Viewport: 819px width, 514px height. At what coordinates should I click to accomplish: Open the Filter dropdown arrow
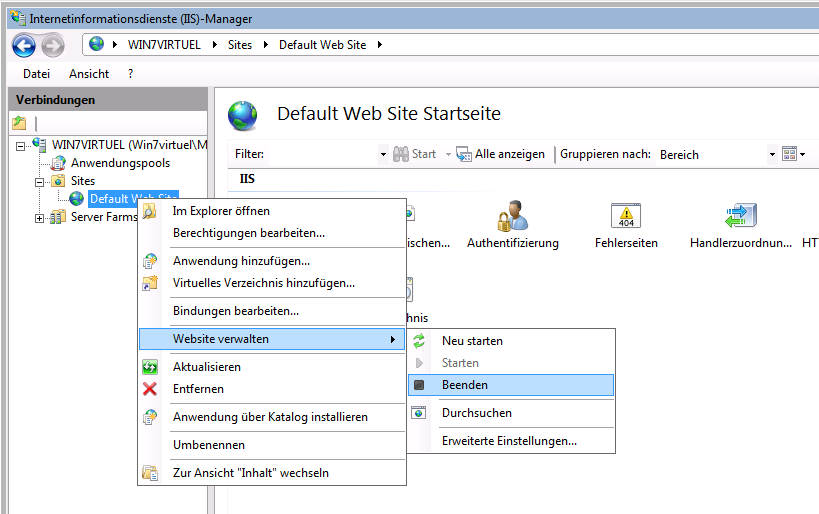383,154
